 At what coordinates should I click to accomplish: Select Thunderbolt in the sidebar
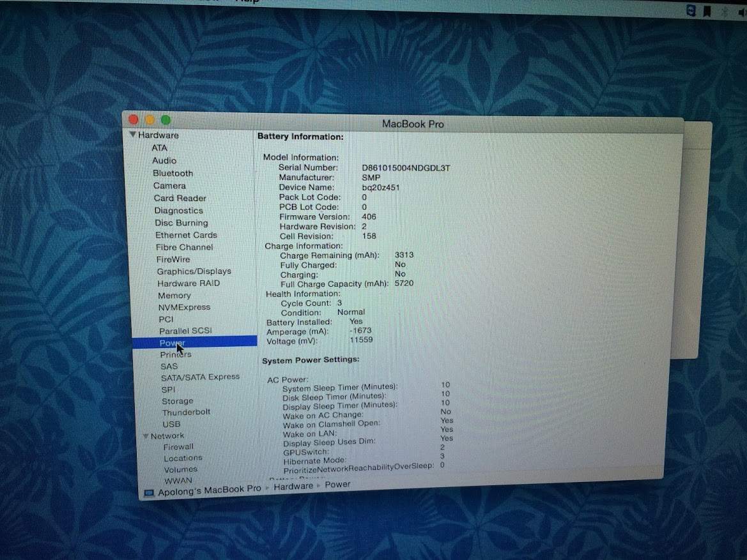[185, 412]
